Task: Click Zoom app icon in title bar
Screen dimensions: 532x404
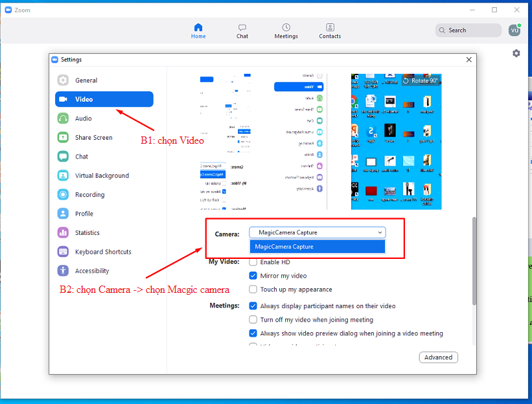Action: point(8,10)
